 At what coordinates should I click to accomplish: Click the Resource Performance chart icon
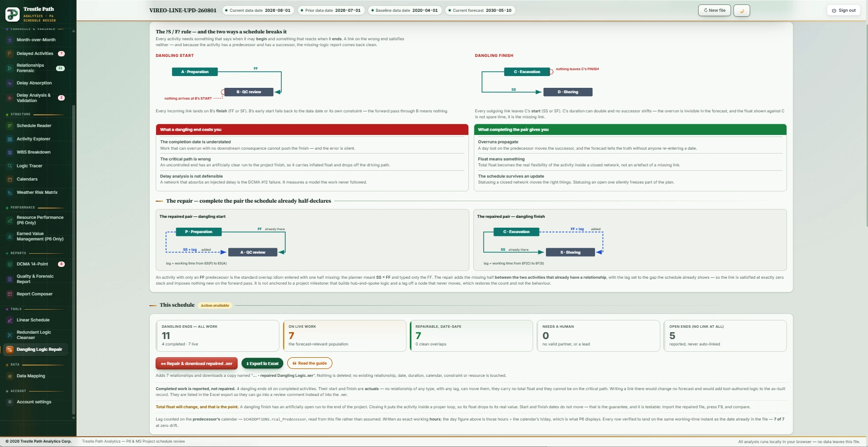[10, 220]
